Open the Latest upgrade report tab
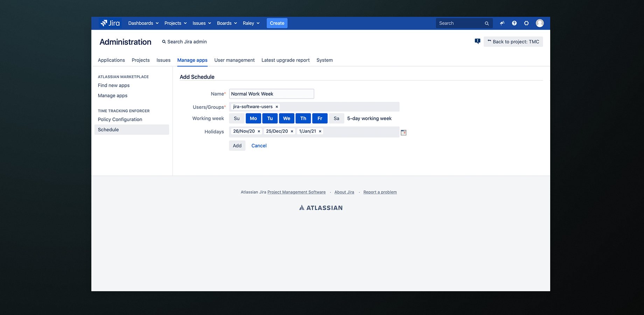The width and height of the screenshot is (644, 315). (x=286, y=60)
